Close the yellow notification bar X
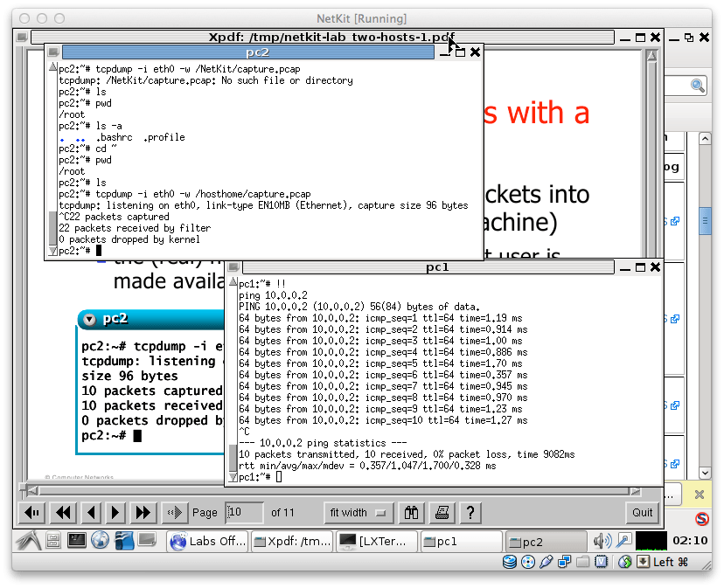This screenshot has height=588, width=724. click(x=699, y=495)
